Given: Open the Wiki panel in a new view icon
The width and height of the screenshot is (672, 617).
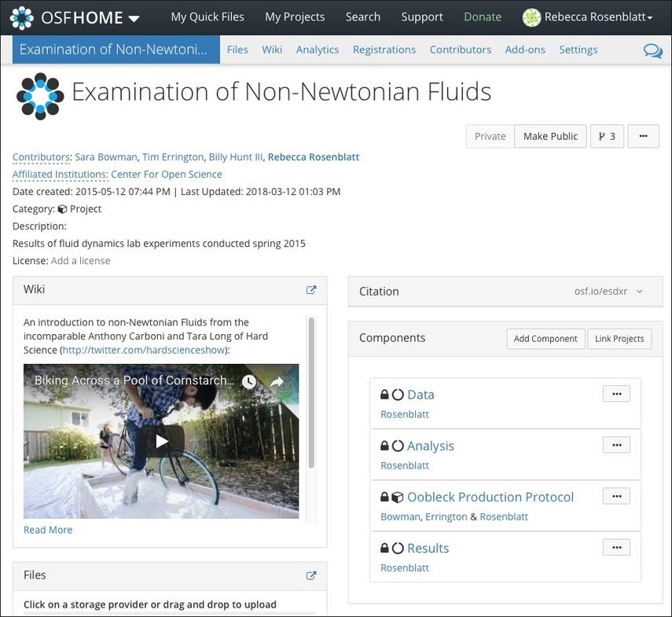Looking at the screenshot, I should pos(311,290).
